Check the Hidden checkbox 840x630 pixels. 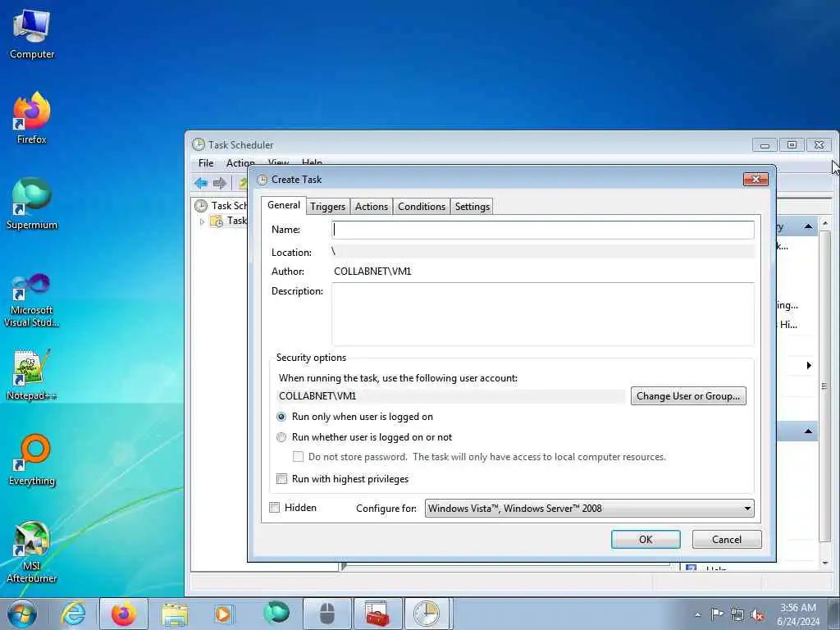tap(274, 507)
